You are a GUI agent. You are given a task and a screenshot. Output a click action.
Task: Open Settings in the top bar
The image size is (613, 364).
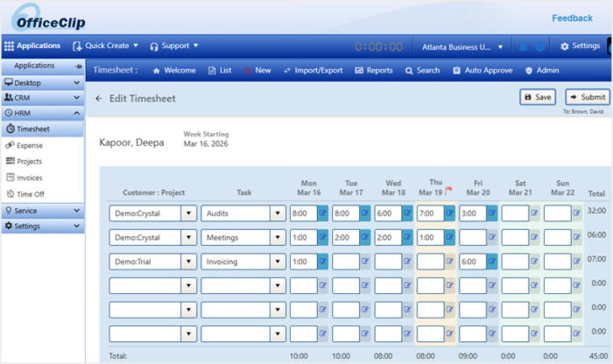[580, 46]
